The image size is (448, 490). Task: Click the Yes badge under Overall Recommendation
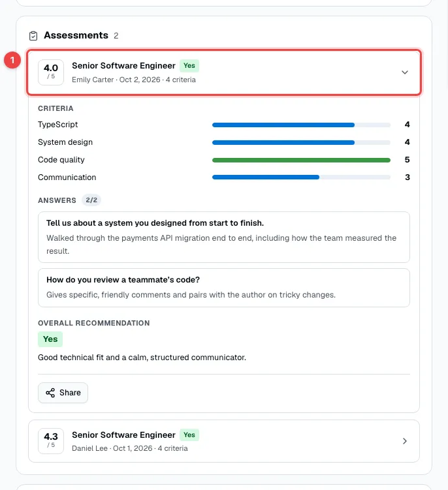pyautogui.click(x=50, y=339)
